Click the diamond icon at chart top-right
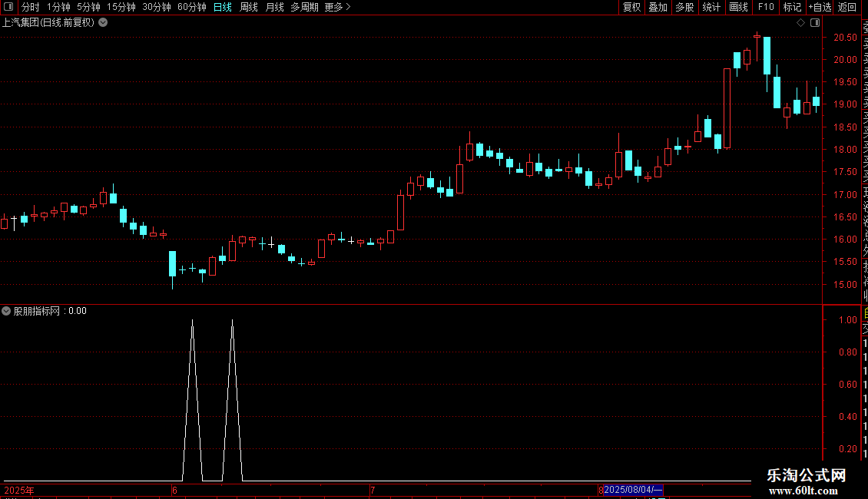868x499 pixels. click(x=800, y=23)
